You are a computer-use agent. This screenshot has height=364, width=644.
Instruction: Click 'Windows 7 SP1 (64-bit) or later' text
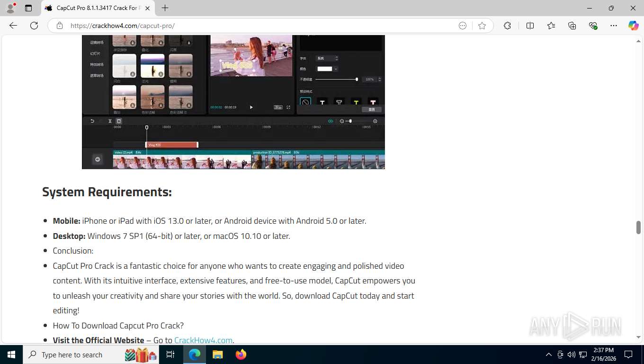[144, 236]
